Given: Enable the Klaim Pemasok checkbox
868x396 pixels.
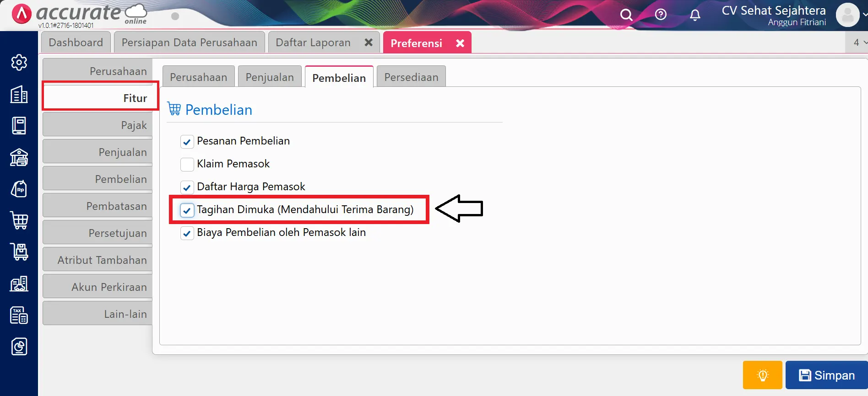Looking at the screenshot, I should coord(187,164).
